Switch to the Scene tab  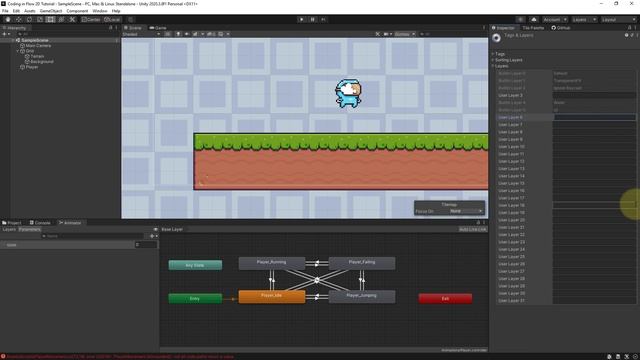pos(133,28)
